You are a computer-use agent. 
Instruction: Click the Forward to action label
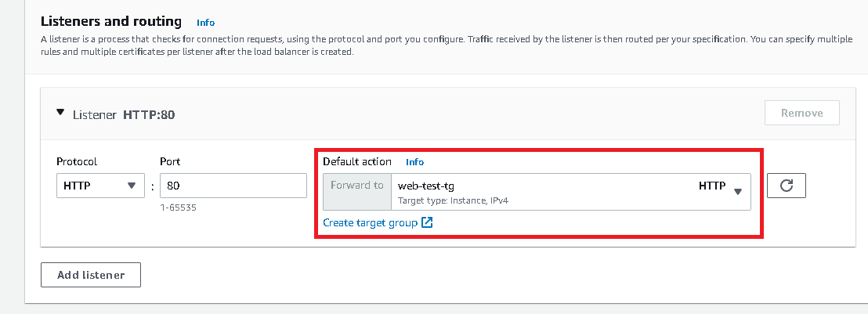pos(357,186)
